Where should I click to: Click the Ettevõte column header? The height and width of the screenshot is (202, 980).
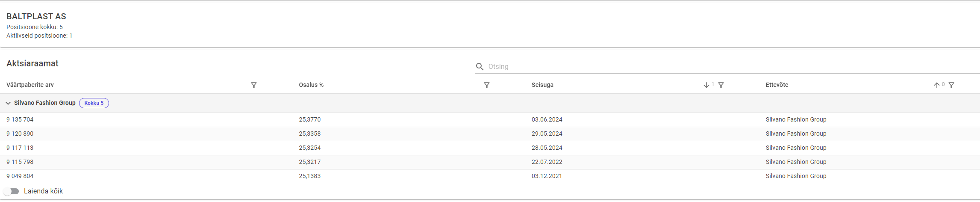coord(777,85)
